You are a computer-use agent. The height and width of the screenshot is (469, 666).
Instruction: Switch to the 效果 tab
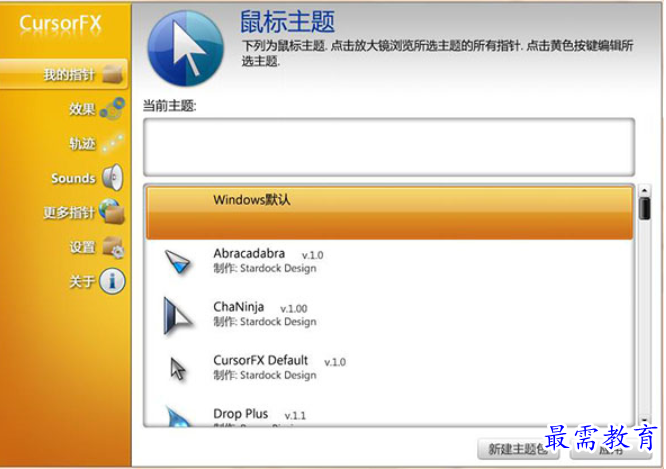tap(82, 109)
